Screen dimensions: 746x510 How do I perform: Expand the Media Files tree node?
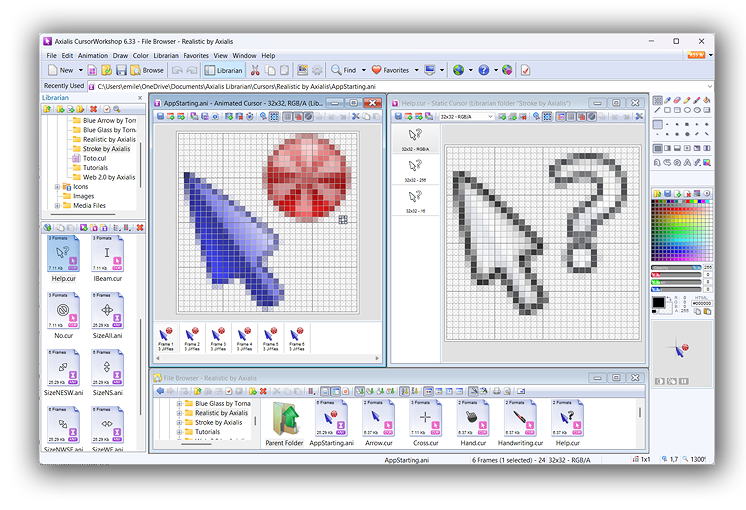58,206
